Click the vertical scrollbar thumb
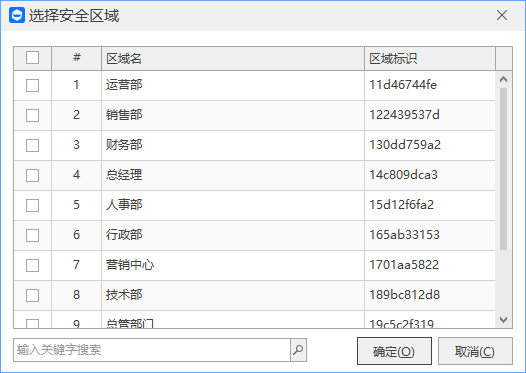526x373 pixels. 503,169
